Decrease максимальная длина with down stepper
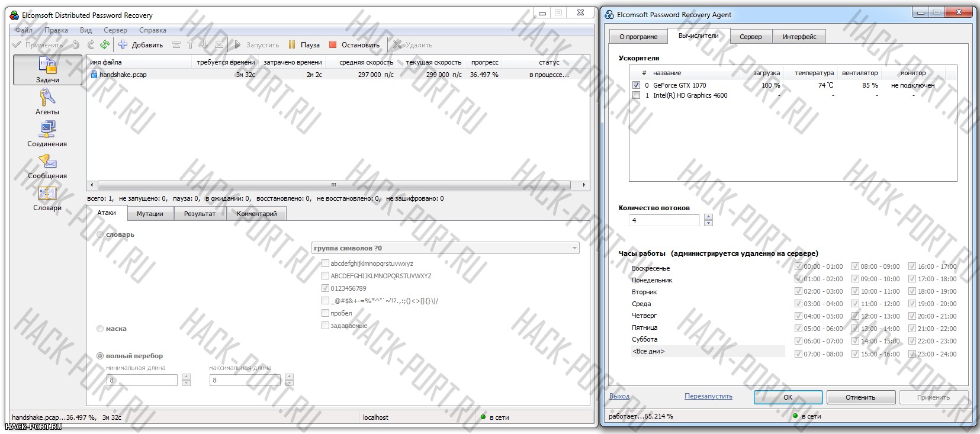 pyautogui.click(x=289, y=383)
